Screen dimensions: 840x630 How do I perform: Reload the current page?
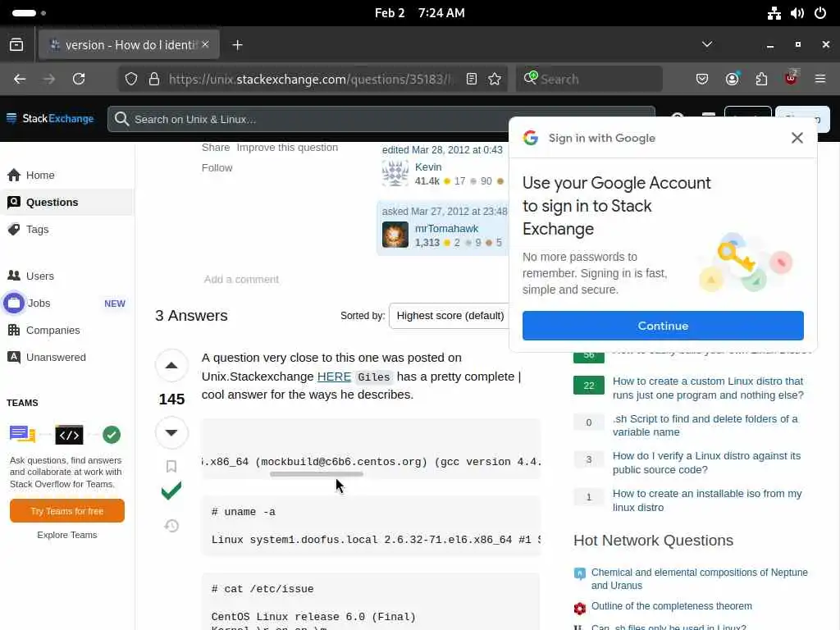coord(79,79)
